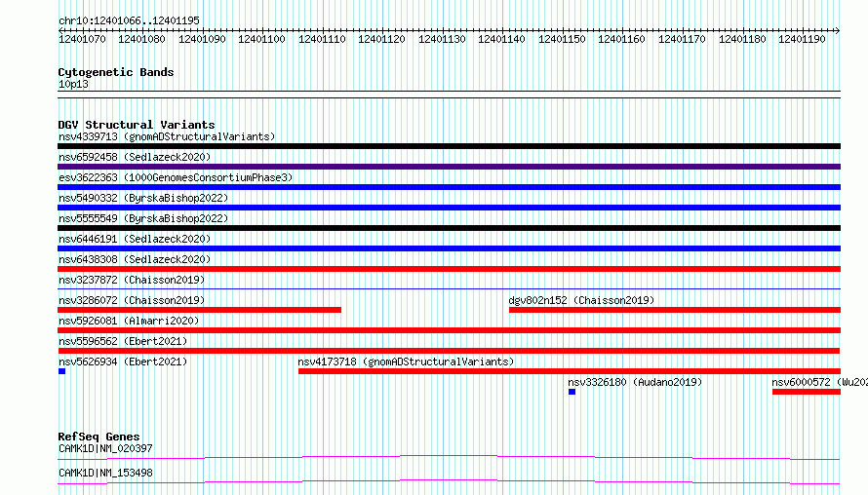Click the small blue square for nsv5626934

[62, 371]
